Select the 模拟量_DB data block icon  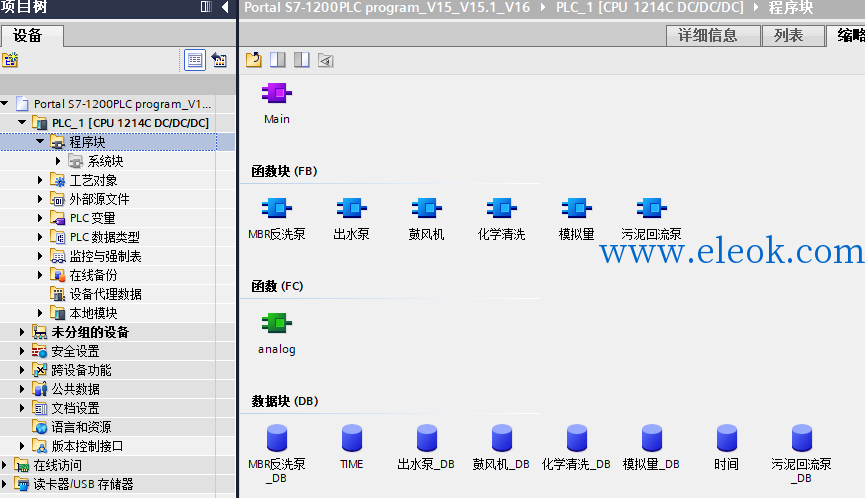652,438
